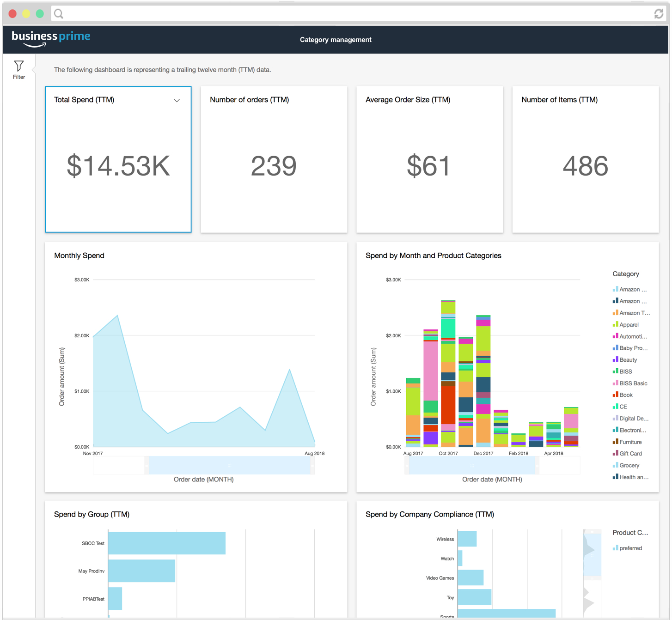Click the Business Prime logo

tap(51, 39)
